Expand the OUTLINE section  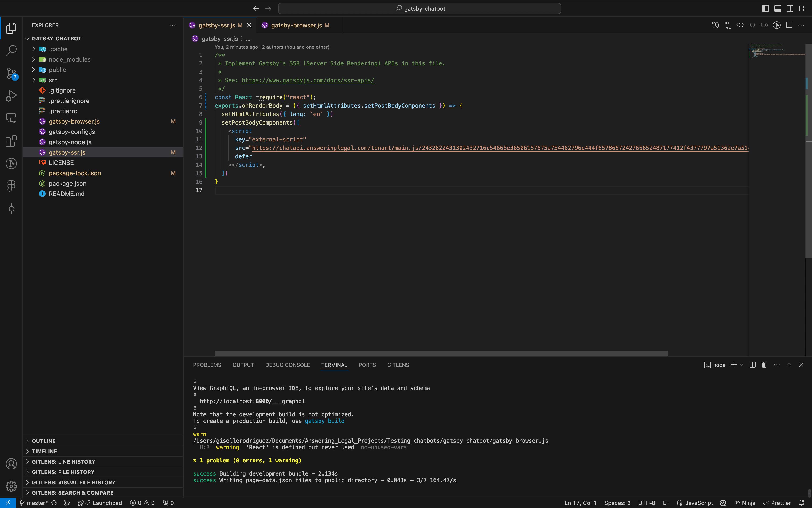(44, 441)
